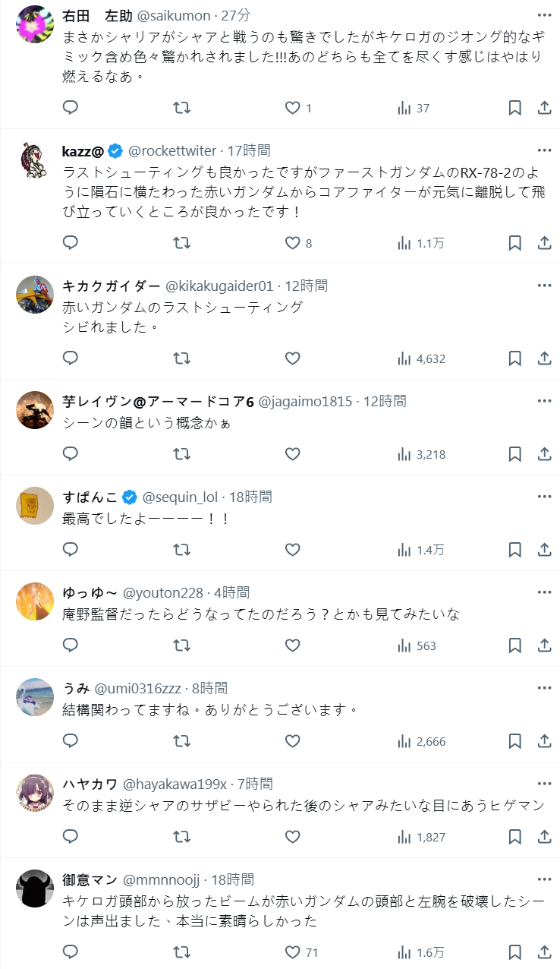Reply to 右田 左助's tweet

pyautogui.click(x=71, y=108)
